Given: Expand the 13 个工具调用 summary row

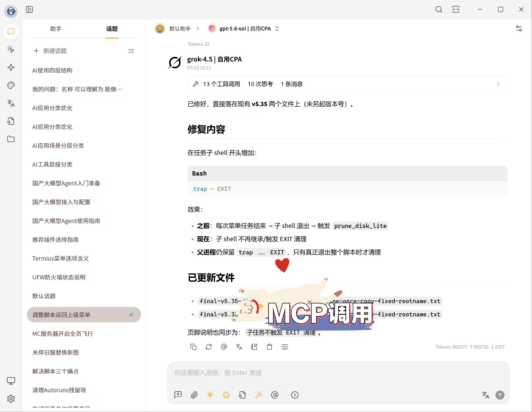Looking at the screenshot, I should point(347,84).
